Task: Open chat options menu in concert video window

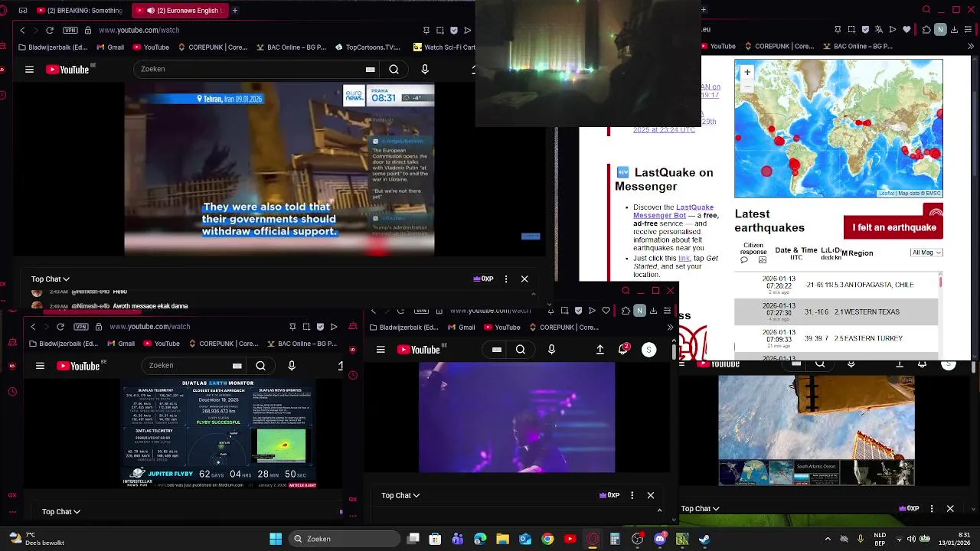Action: coord(632,496)
